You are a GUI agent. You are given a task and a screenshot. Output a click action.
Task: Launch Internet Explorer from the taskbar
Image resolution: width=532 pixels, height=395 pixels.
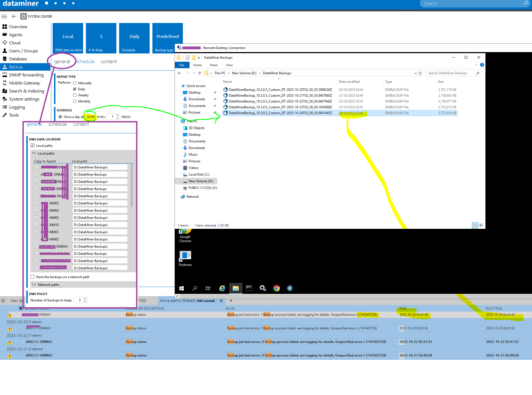pyautogui.click(x=222, y=288)
